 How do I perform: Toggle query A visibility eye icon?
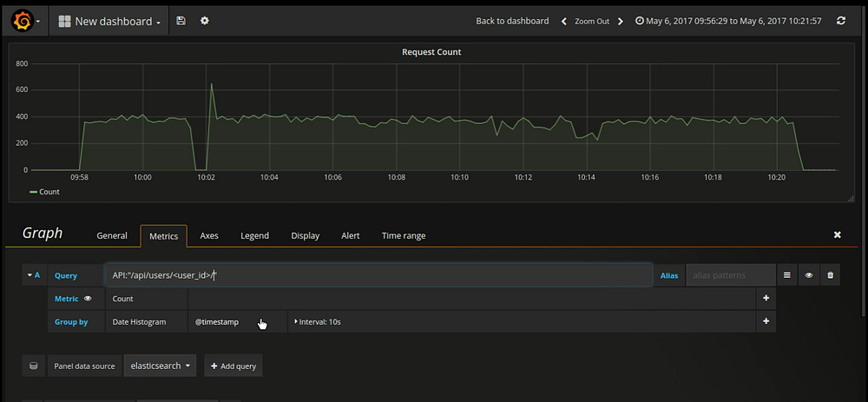809,275
